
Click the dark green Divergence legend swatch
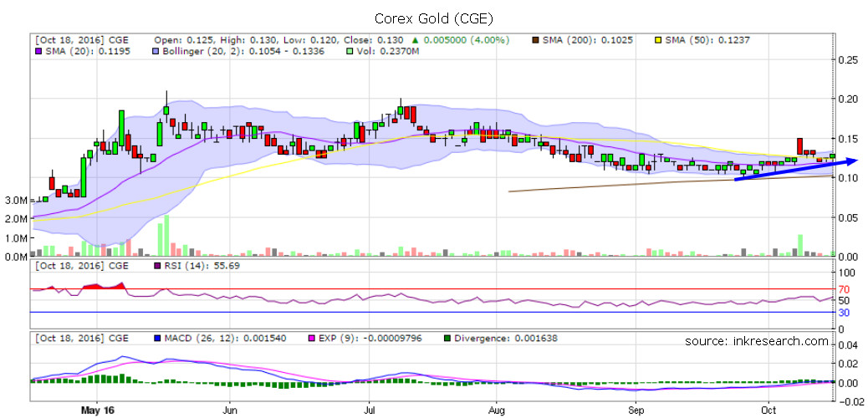(x=449, y=339)
